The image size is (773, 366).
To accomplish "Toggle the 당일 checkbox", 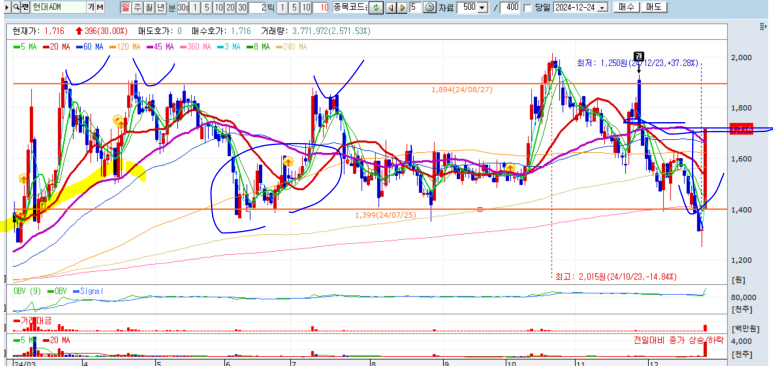I will tap(527, 8).
